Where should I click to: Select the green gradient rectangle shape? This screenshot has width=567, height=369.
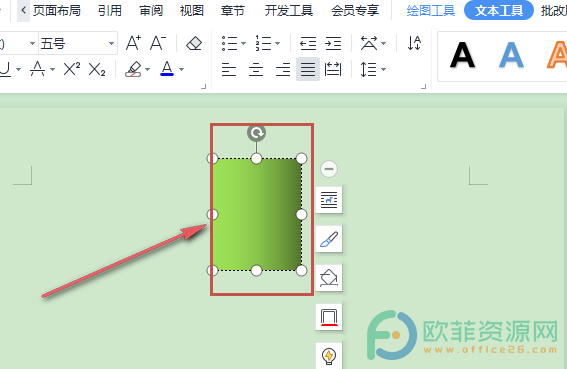pos(257,215)
